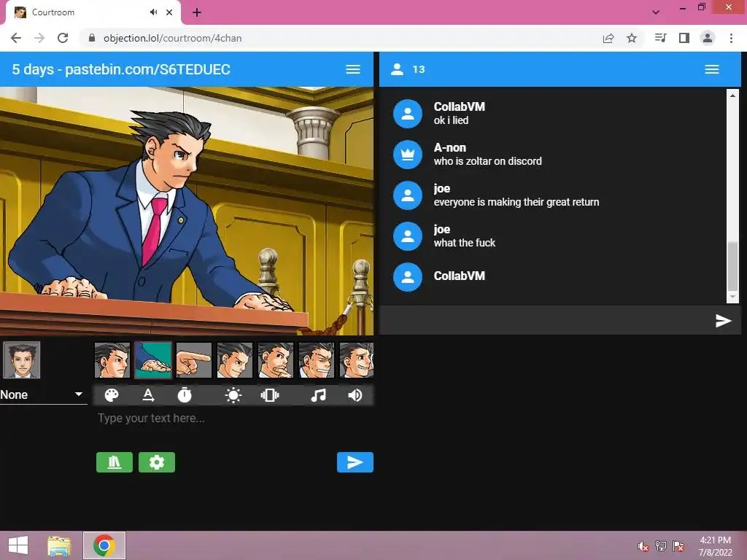Click the network tray icon
This screenshot has width=747, height=560.
point(661,546)
